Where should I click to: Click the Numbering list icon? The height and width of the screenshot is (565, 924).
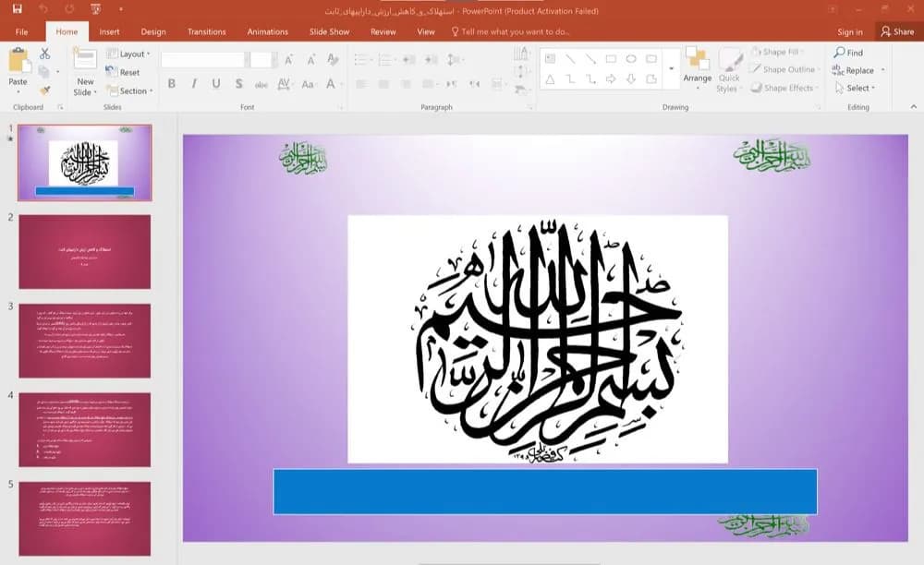(385, 59)
